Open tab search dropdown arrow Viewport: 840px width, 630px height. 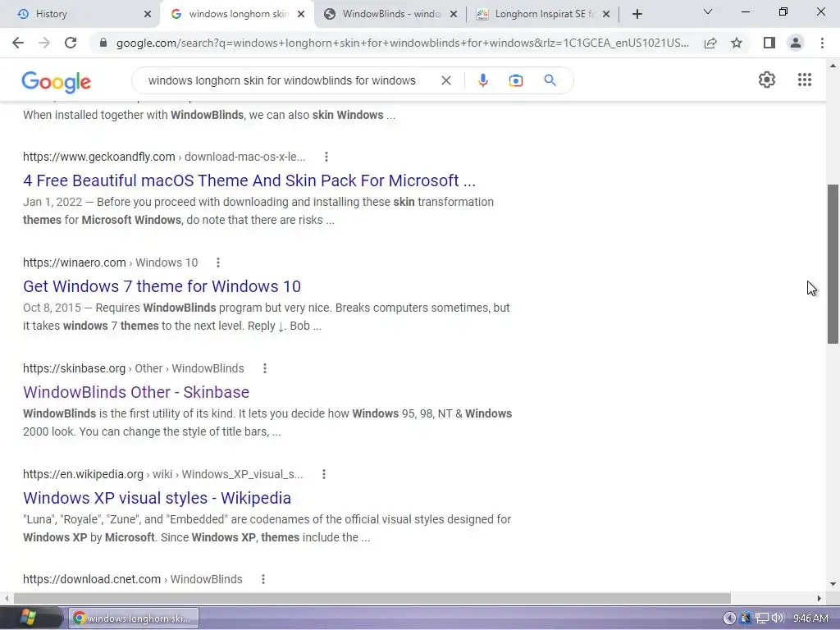(x=708, y=11)
